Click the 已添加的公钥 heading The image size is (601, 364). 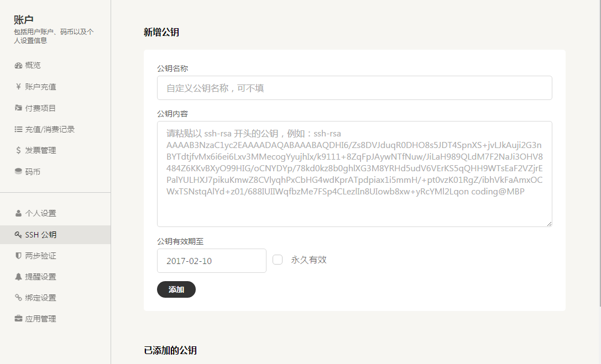(170, 350)
